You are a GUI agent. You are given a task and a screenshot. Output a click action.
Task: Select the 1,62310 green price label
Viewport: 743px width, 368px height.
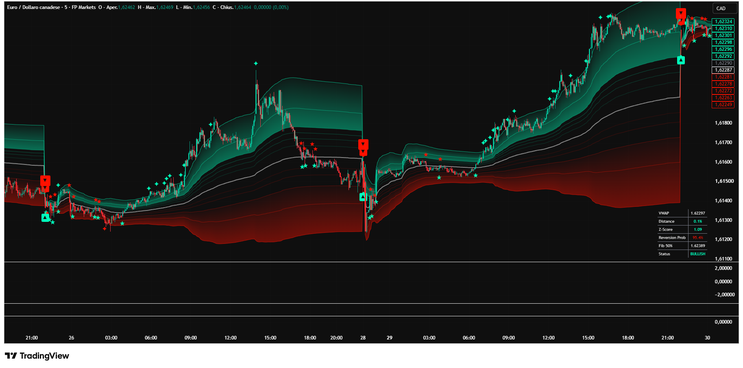723,28
